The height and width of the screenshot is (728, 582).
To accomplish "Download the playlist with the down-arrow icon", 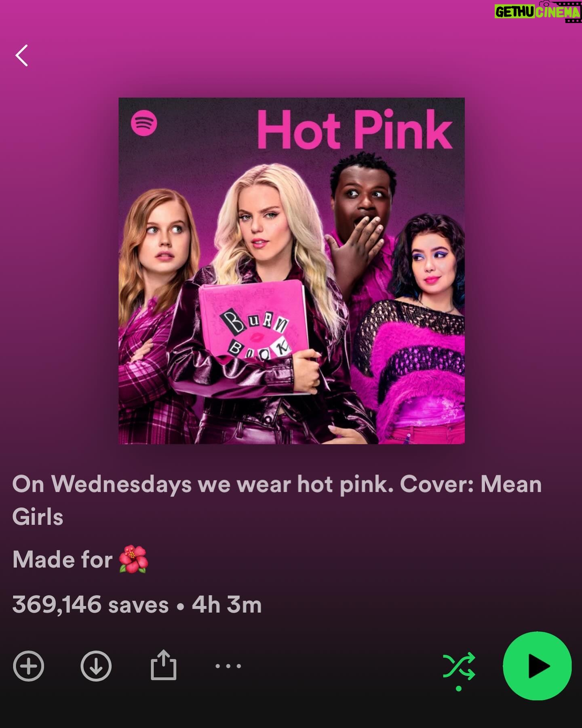I will pyautogui.click(x=96, y=666).
